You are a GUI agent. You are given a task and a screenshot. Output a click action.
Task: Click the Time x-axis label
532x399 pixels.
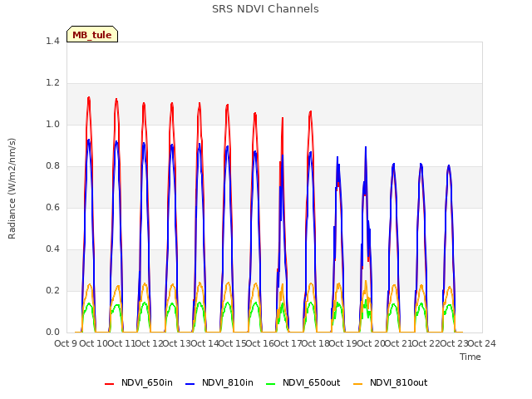point(470,357)
